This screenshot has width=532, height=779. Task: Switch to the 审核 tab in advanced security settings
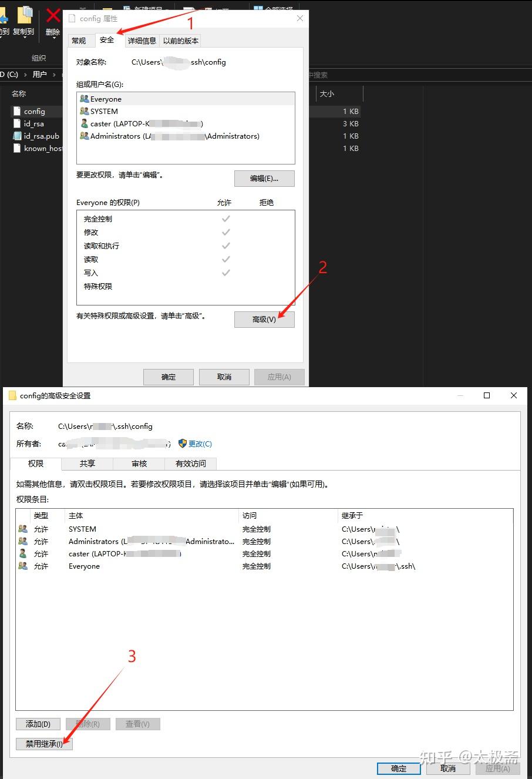[x=139, y=464]
